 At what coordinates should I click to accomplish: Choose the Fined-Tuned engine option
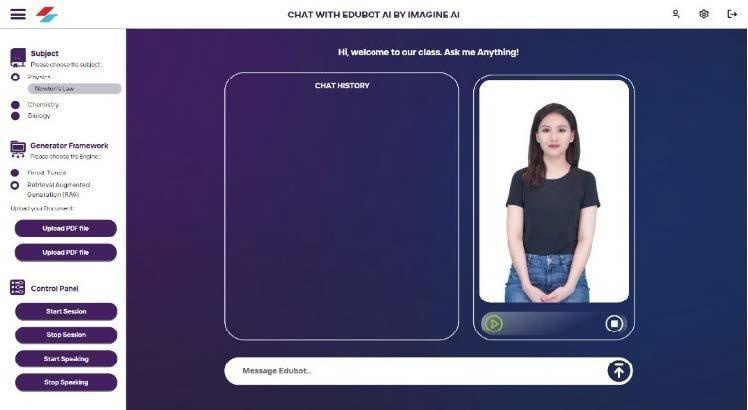tap(15, 173)
